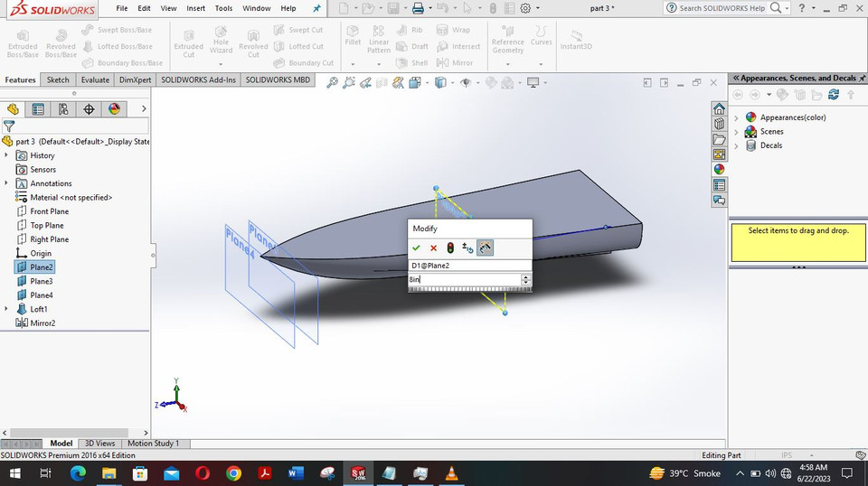Collapse the Appearances task pane
The image size is (868, 486).
coord(736,79)
